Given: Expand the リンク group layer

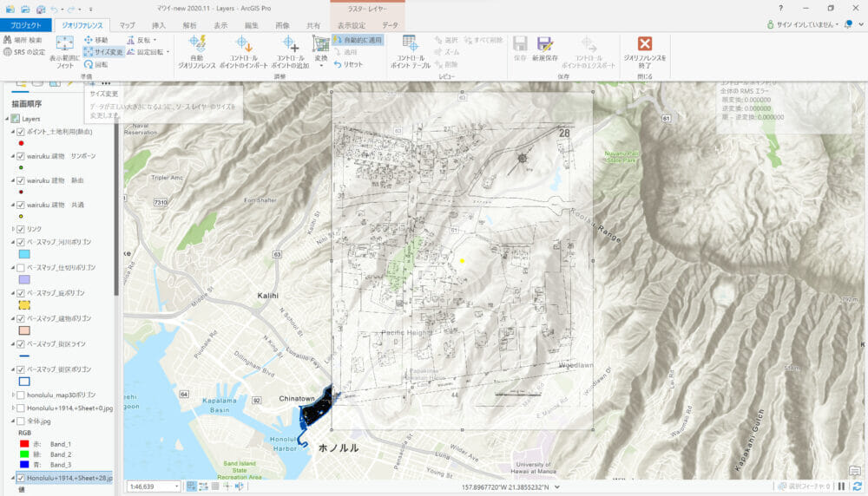Looking at the screenshot, I should pyautogui.click(x=13, y=229).
